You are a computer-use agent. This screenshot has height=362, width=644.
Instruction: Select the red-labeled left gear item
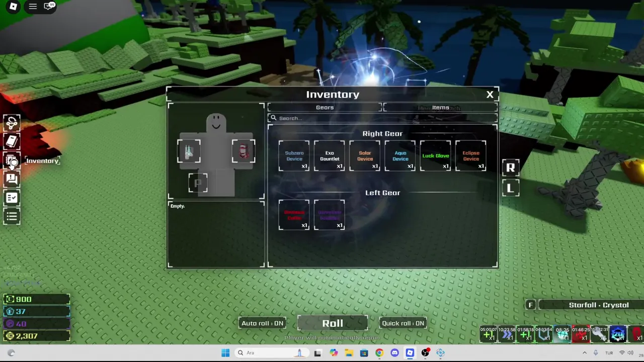[294, 215]
